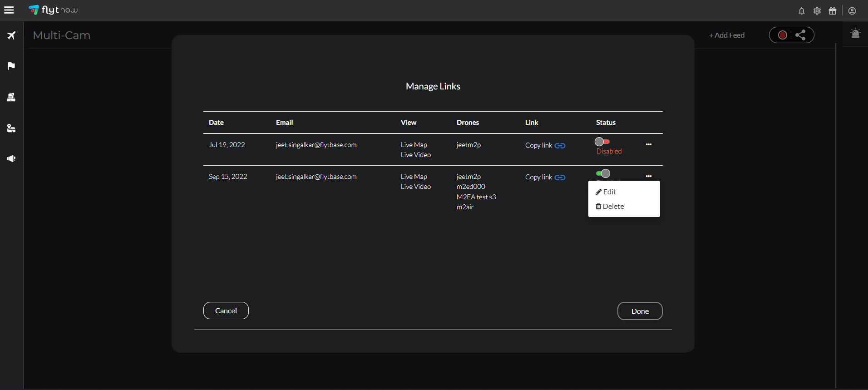This screenshot has height=390, width=868.
Task: Copy link for the Jul 19 entry
Action: click(545, 145)
